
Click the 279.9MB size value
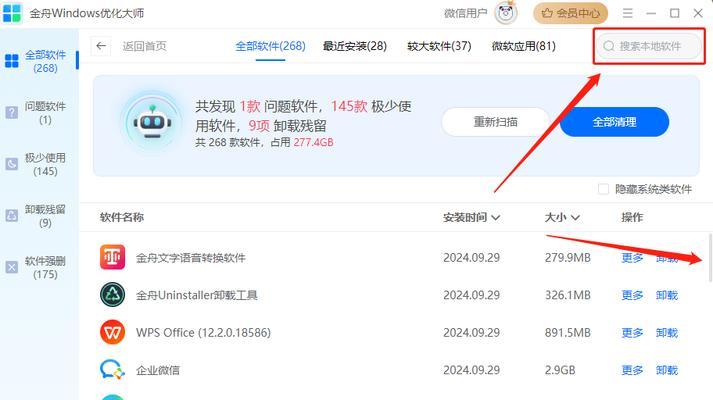point(567,258)
